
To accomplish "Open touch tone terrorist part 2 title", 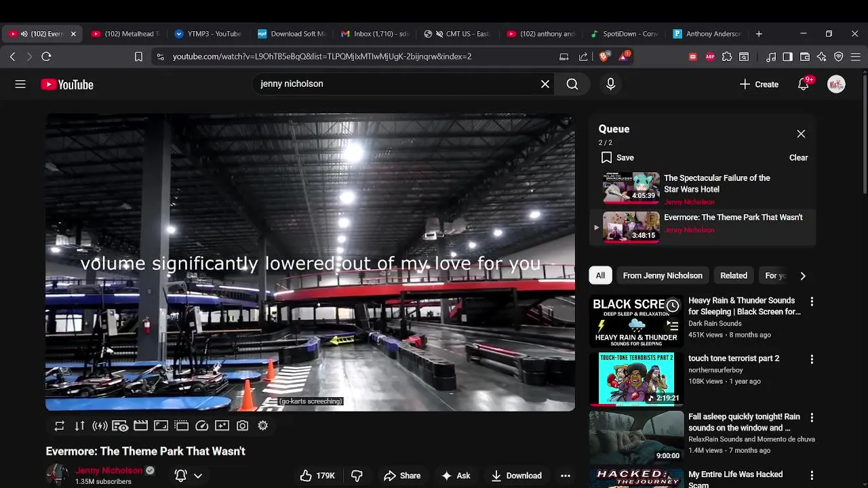I will point(734,358).
